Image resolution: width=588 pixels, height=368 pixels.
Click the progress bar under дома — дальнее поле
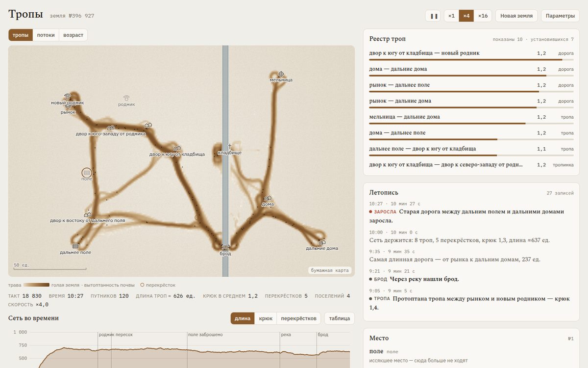coord(471,139)
